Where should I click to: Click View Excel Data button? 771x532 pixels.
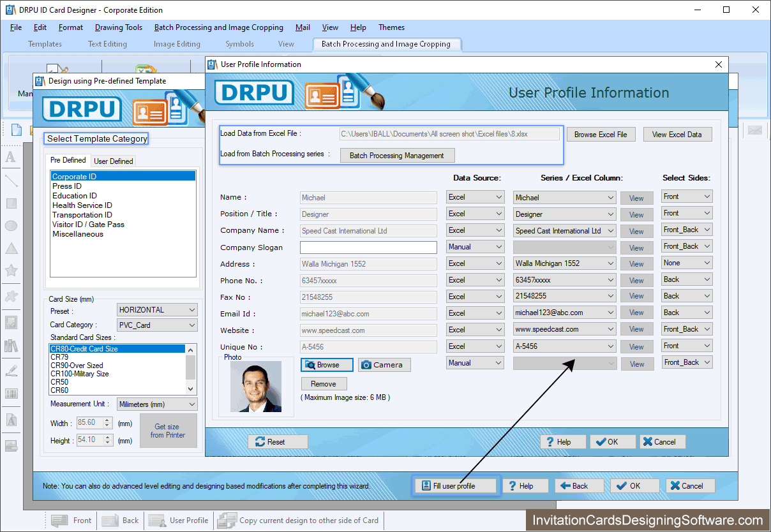[x=677, y=135]
